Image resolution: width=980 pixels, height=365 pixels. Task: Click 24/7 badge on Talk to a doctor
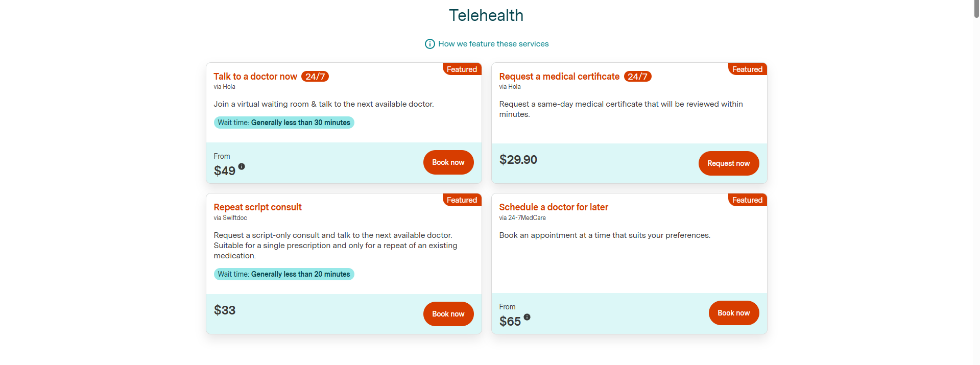315,77
